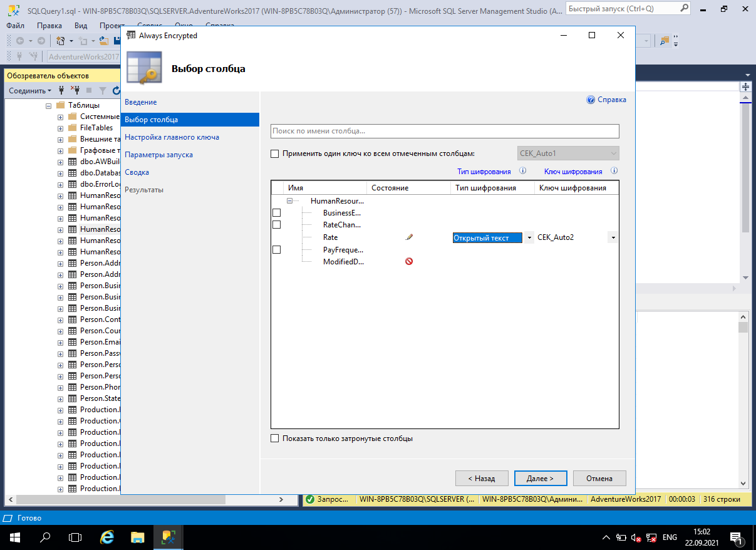The height and width of the screenshot is (550, 756).
Task: Click the Ключ шифрования blue link
Action: pyautogui.click(x=573, y=172)
